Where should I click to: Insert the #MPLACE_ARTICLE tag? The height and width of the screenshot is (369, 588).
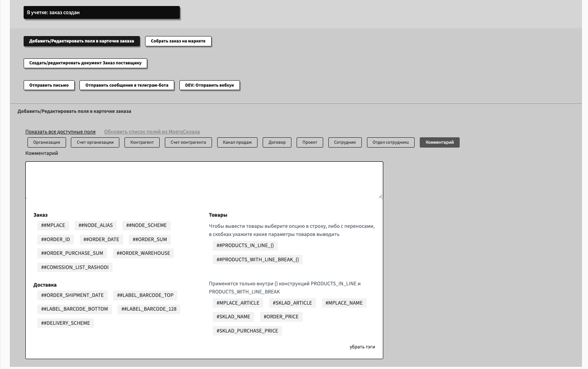pyautogui.click(x=238, y=303)
